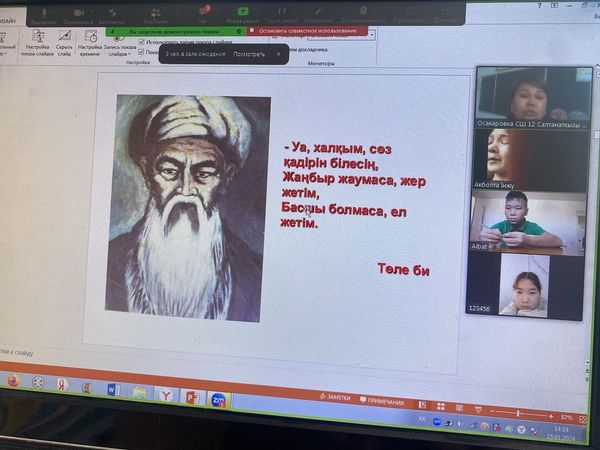
Task: Open the Zoom app from the taskbar
Action: pyautogui.click(x=216, y=399)
